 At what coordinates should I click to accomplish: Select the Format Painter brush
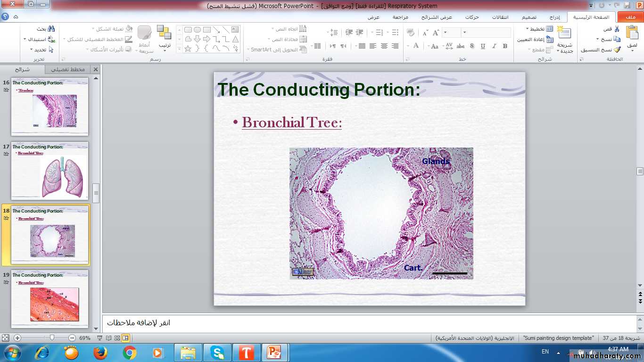pyautogui.click(x=617, y=49)
